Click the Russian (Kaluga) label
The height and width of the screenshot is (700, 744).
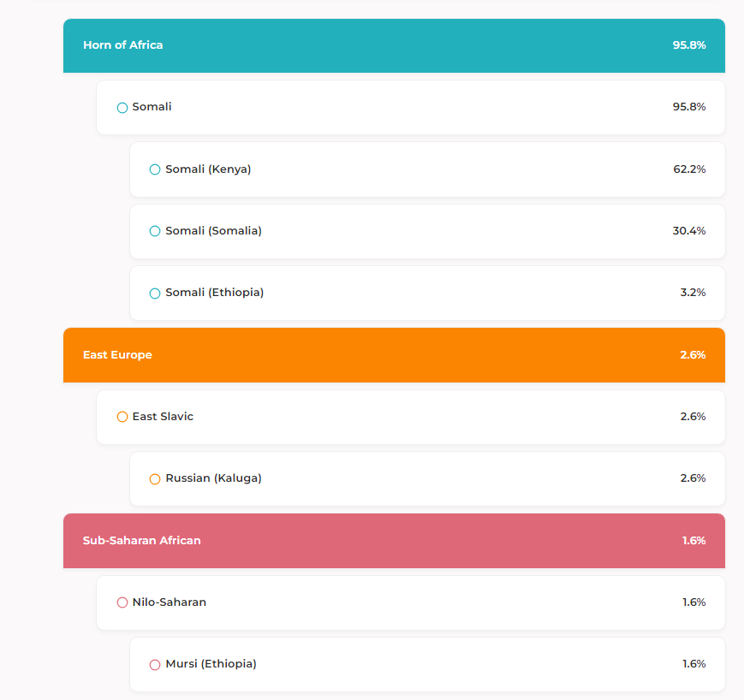coord(213,478)
